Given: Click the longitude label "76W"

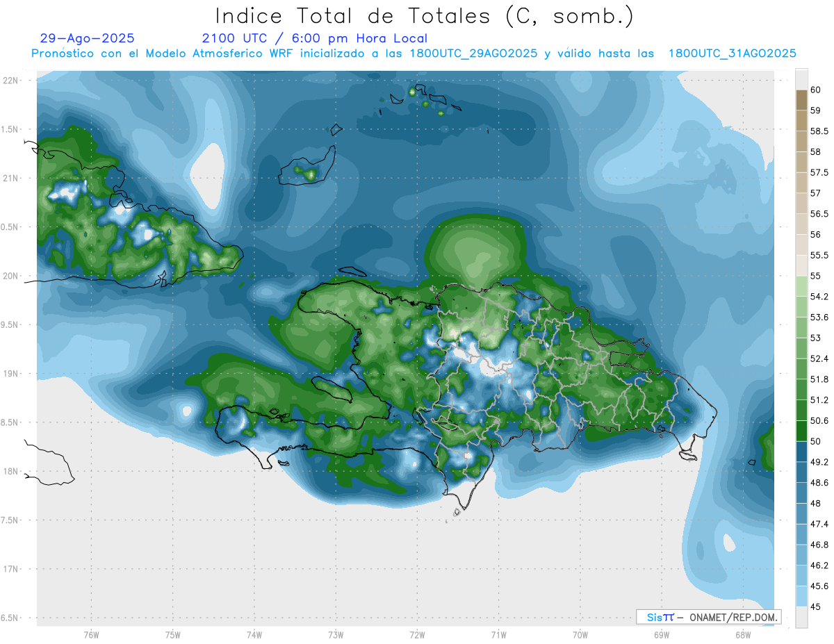Looking at the screenshot, I should (91, 634).
